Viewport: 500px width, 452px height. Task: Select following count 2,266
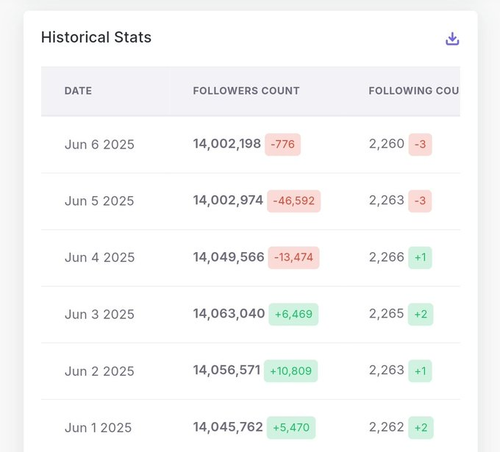click(386, 257)
